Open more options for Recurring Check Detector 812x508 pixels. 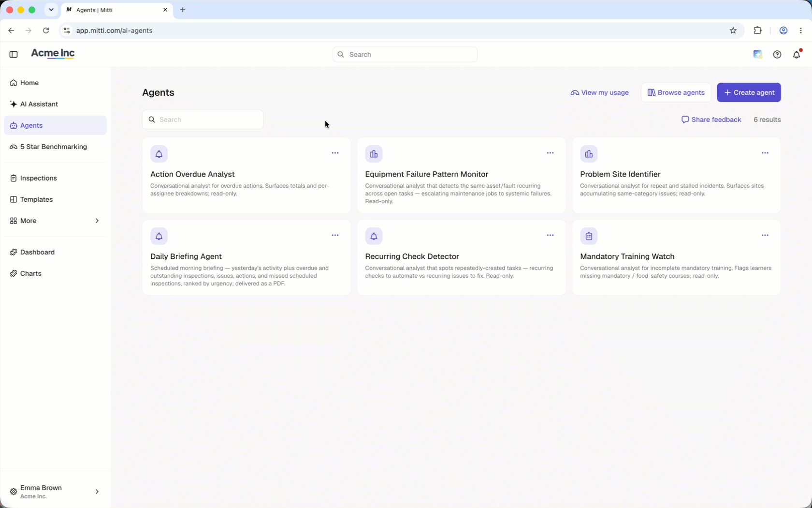click(x=550, y=235)
